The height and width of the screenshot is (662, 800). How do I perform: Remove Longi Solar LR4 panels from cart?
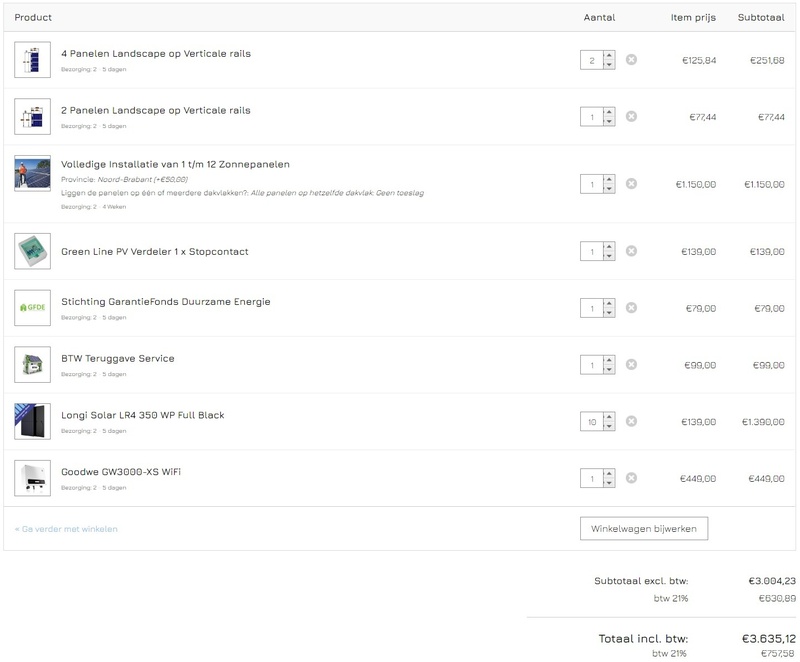[631, 422]
